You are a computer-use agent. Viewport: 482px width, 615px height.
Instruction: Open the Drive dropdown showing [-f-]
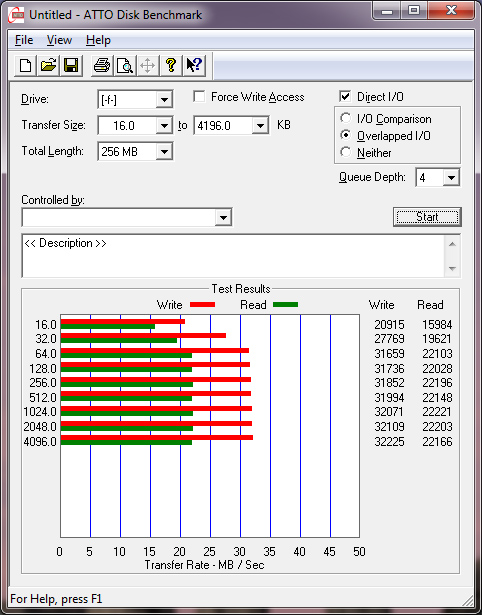click(x=164, y=100)
